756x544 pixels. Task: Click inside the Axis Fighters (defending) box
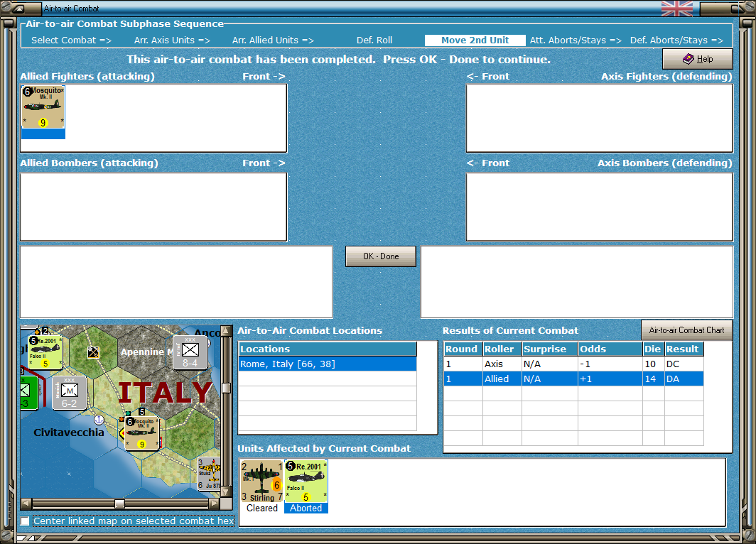pyautogui.click(x=599, y=118)
